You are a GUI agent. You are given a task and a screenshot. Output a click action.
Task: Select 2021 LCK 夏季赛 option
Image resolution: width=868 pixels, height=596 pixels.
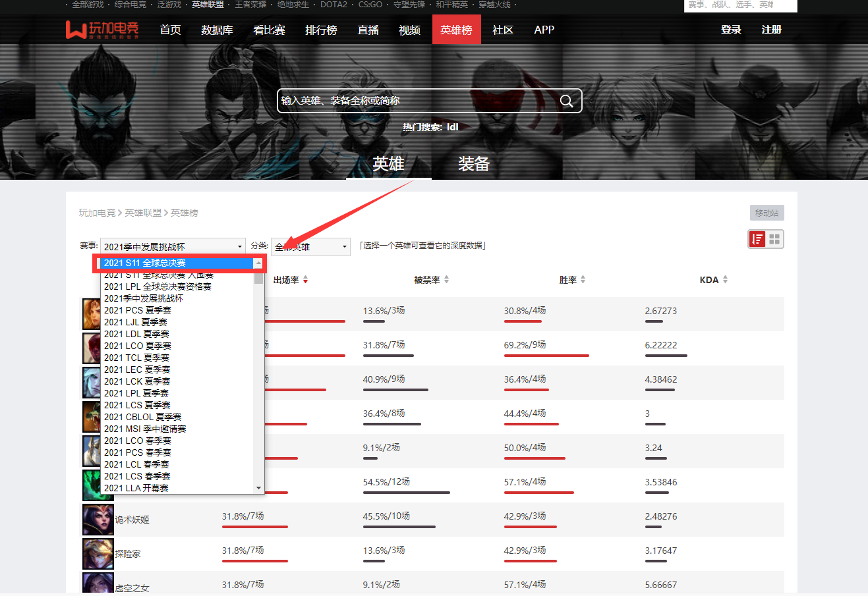(177, 381)
